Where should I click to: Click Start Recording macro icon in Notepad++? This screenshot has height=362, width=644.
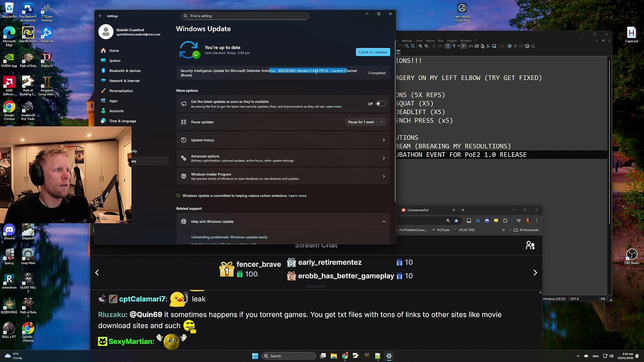[x=510, y=46]
